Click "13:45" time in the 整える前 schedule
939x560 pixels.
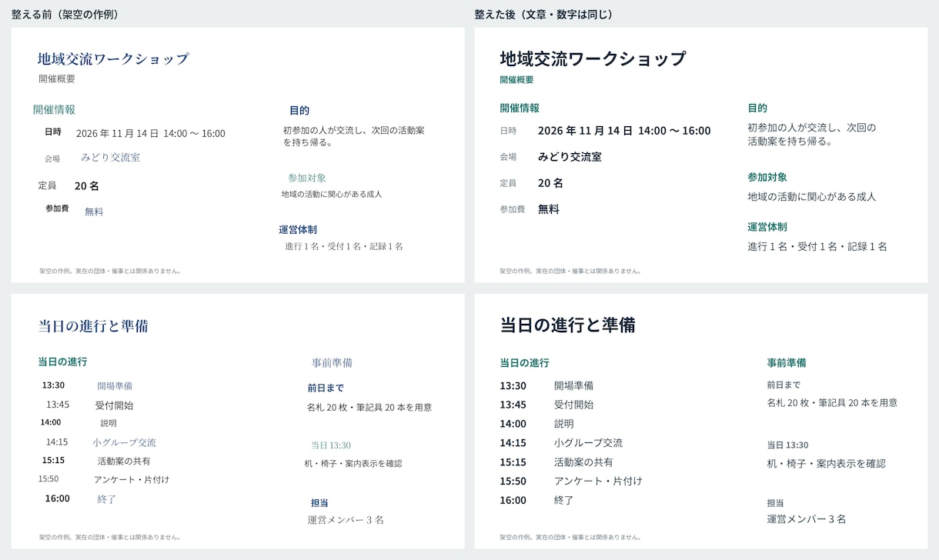[x=58, y=405]
